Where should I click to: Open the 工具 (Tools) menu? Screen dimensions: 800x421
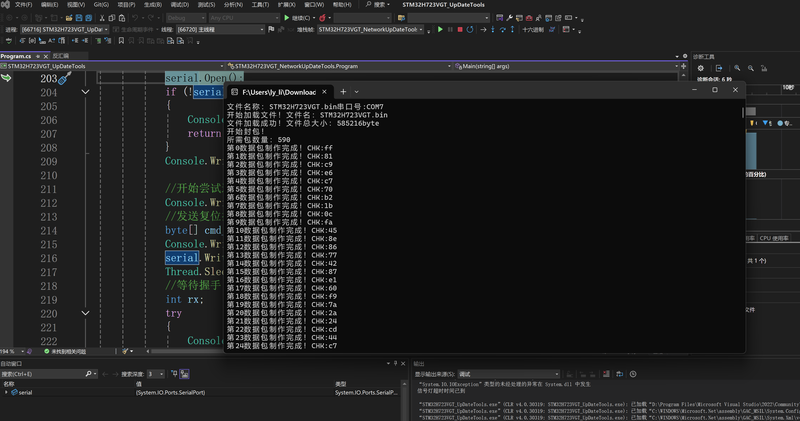coord(260,5)
